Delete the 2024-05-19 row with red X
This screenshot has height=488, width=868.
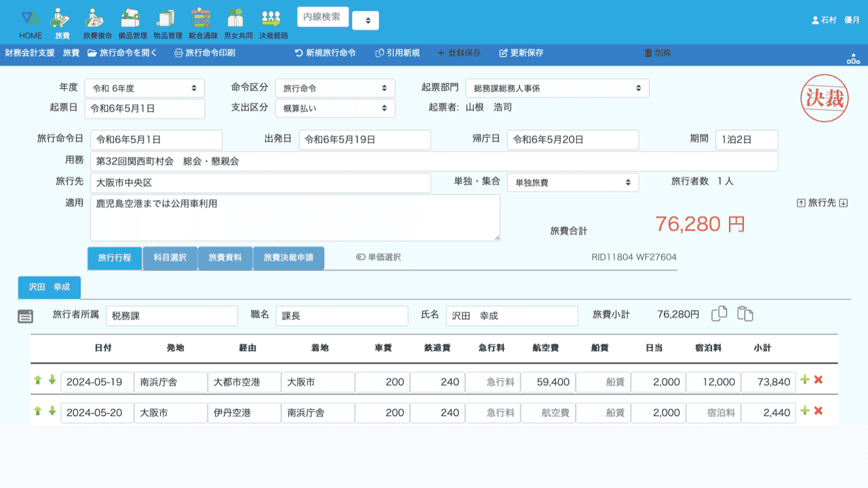(818, 380)
